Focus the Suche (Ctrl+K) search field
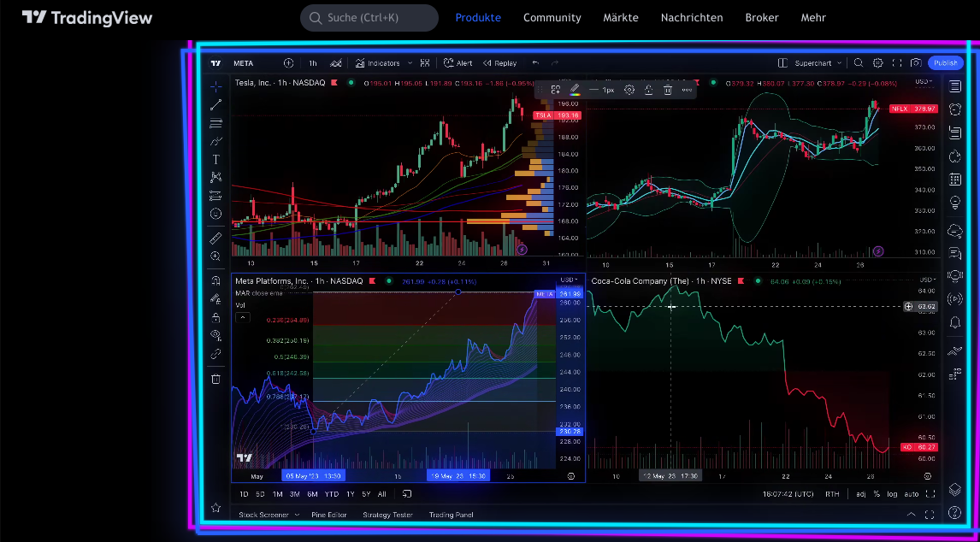This screenshot has height=542, width=980. pos(369,17)
